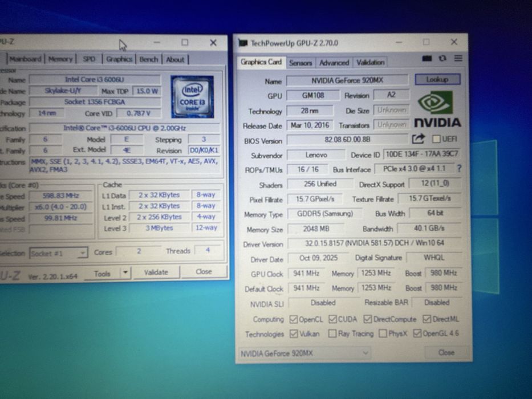Toggle the Vulkan checkbox
532x399 pixels.
(x=294, y=334)
